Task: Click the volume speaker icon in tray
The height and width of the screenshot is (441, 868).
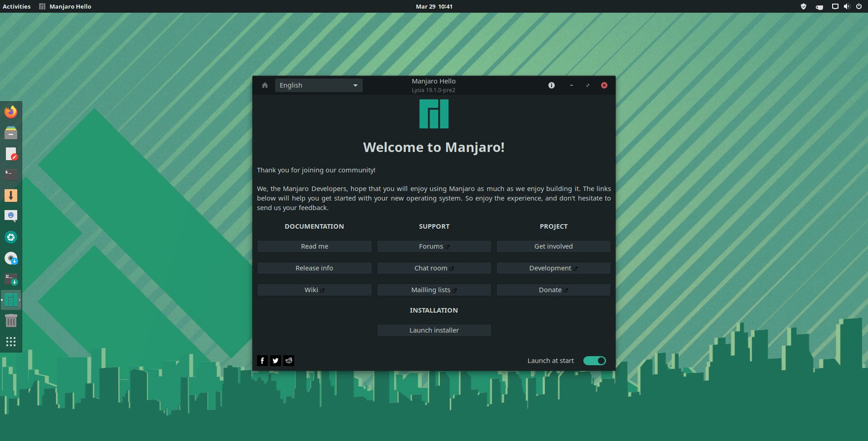Action: tap(847, 6)
